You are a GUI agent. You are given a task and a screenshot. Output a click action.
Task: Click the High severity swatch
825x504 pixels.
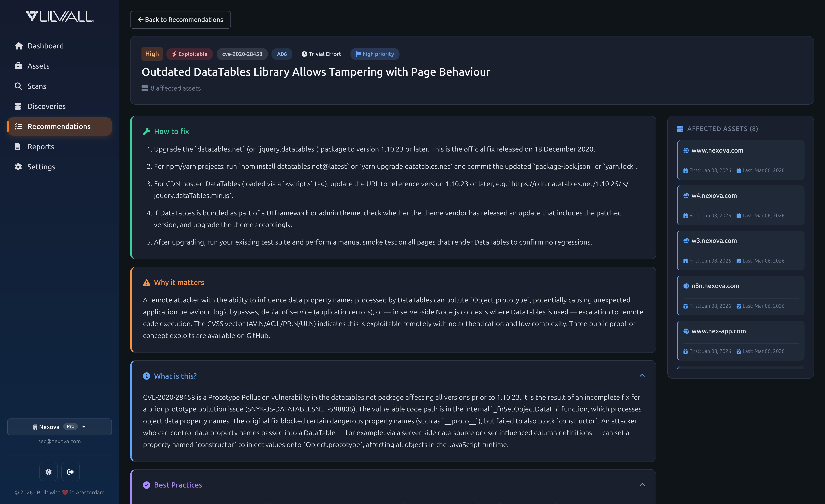pos(152,54)
